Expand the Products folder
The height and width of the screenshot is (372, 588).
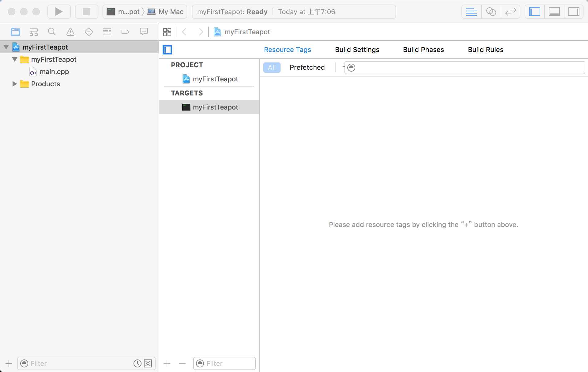14,84
